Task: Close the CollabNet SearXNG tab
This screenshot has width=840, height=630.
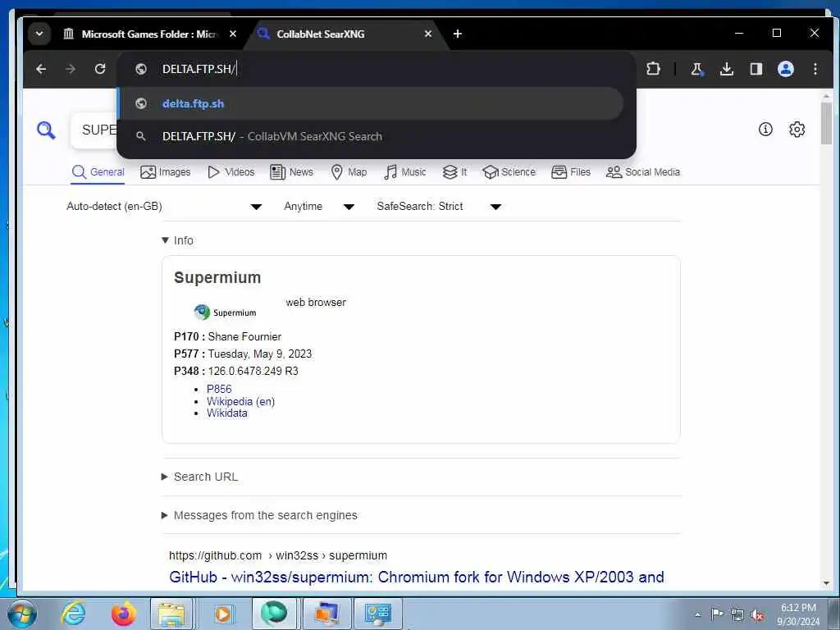Action: tap(428, 34)
